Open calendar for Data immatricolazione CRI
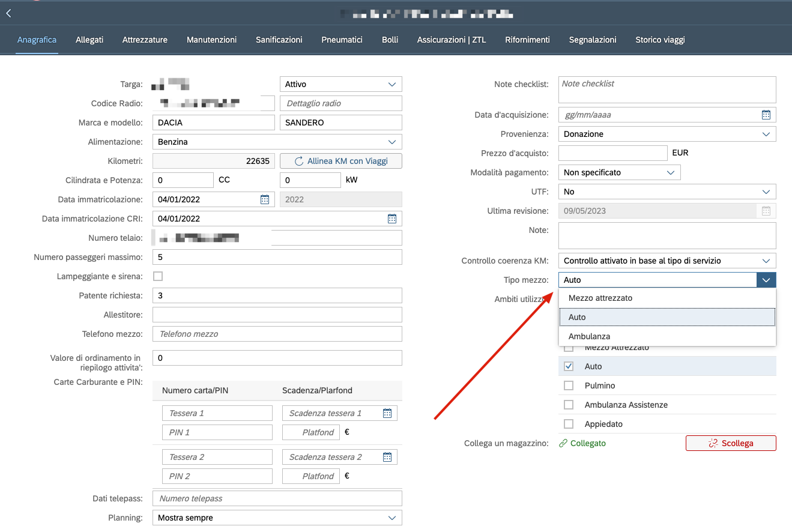 [x=392, y=219]
